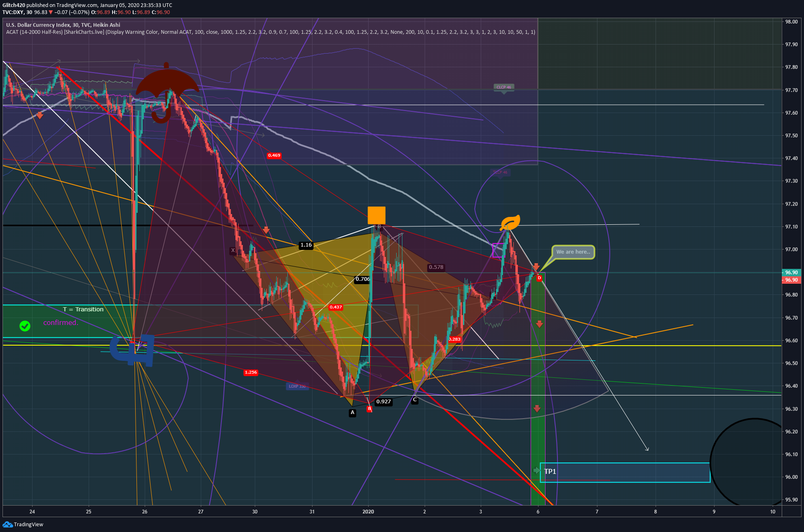Select harmonic pattern point D
The height and width of the screenshot is (532, 804).
coord(539,278)
